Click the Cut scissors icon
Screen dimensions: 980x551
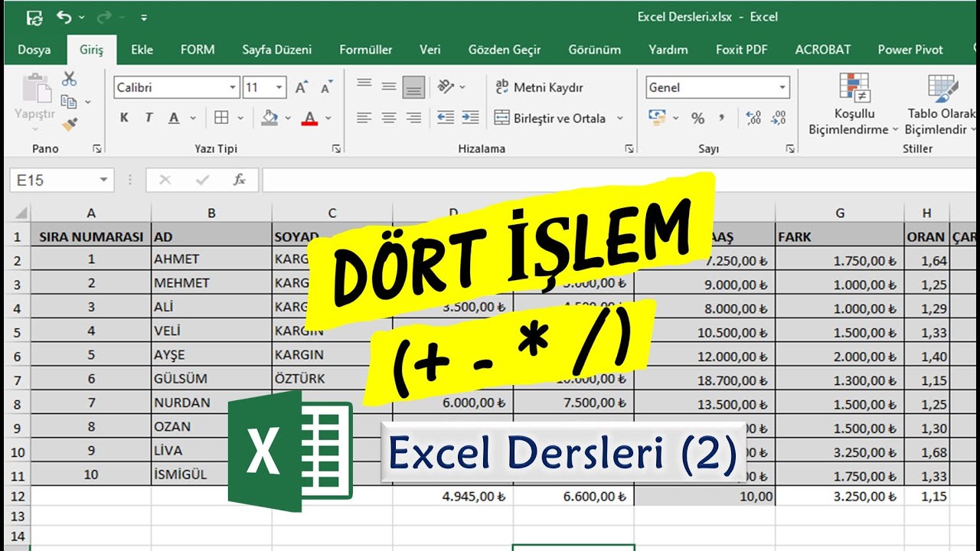click(70, 79)
